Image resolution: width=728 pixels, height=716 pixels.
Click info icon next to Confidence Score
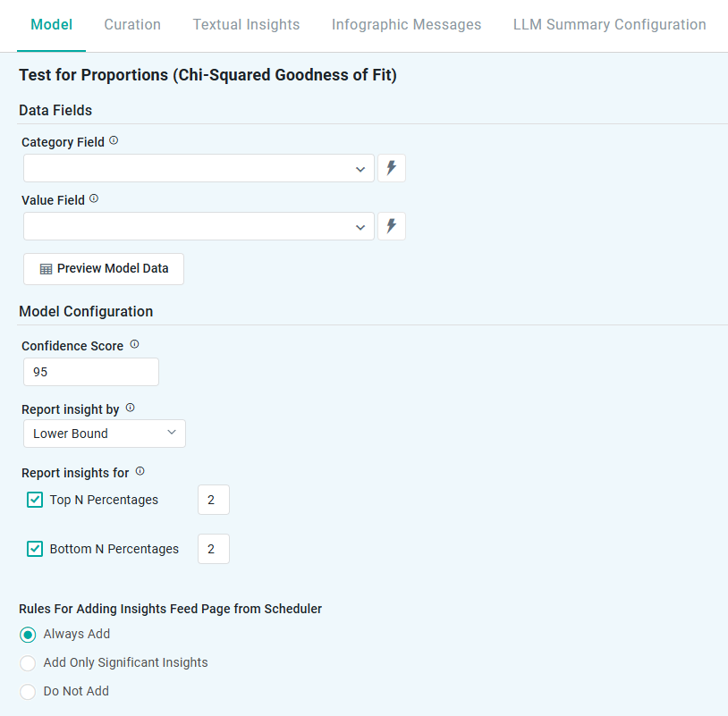(134, 345)
